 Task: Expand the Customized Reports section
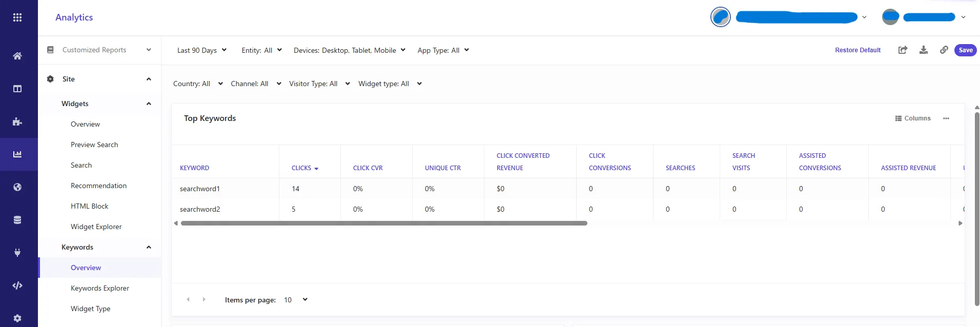(149, 50)
